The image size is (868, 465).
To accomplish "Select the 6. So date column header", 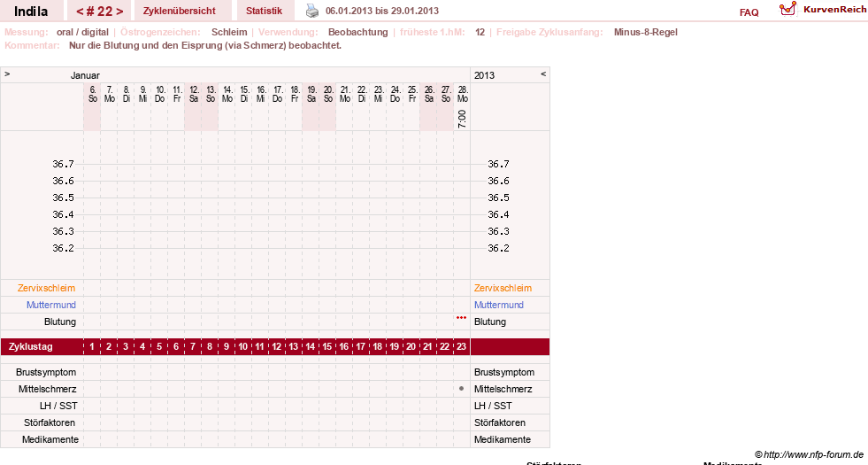I will (92, 94).
